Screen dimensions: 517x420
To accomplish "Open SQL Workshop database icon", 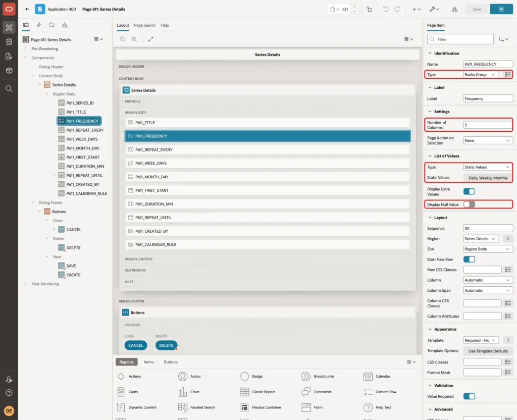I will click(x=9, y=42).
